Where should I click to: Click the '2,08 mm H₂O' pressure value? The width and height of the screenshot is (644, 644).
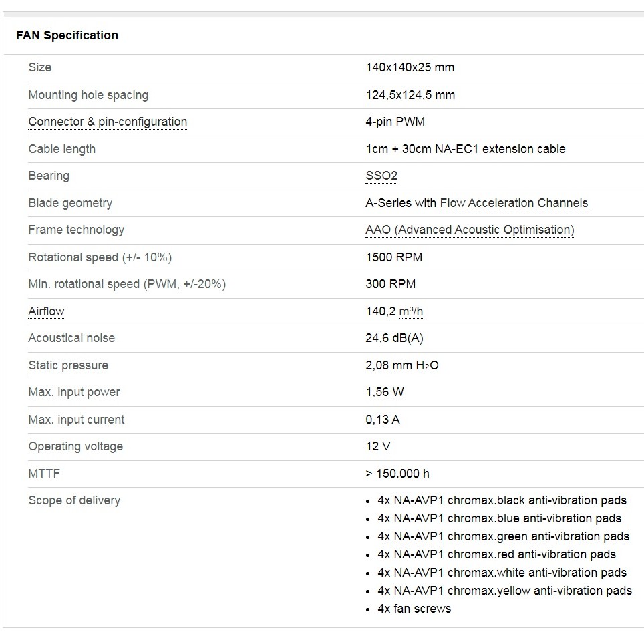click(x=402, y=365)
